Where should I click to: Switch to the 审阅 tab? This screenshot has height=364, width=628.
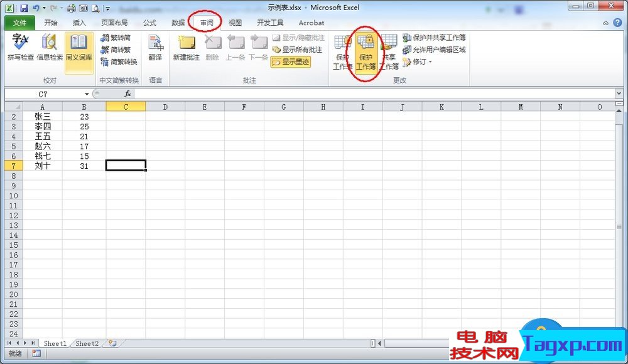coord(207,23)
